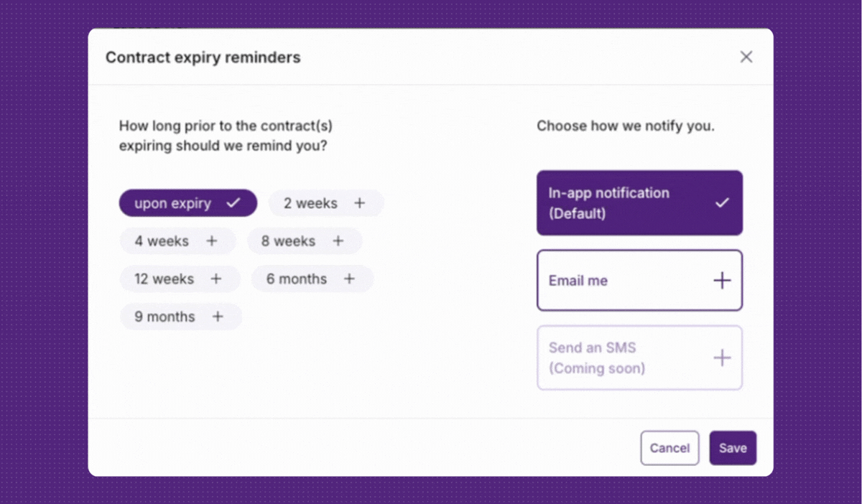This screenshot has width=862, height=504.
Task: Click the checkmark on upon expiry chip
Action: 233,203
